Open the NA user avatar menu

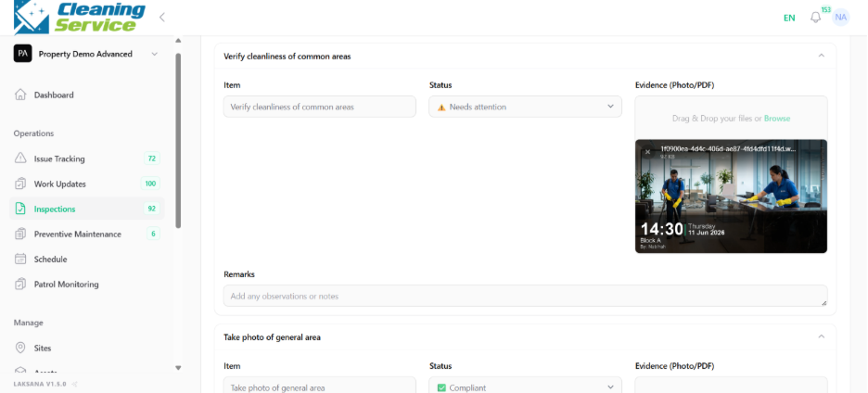tap(840, 18)
